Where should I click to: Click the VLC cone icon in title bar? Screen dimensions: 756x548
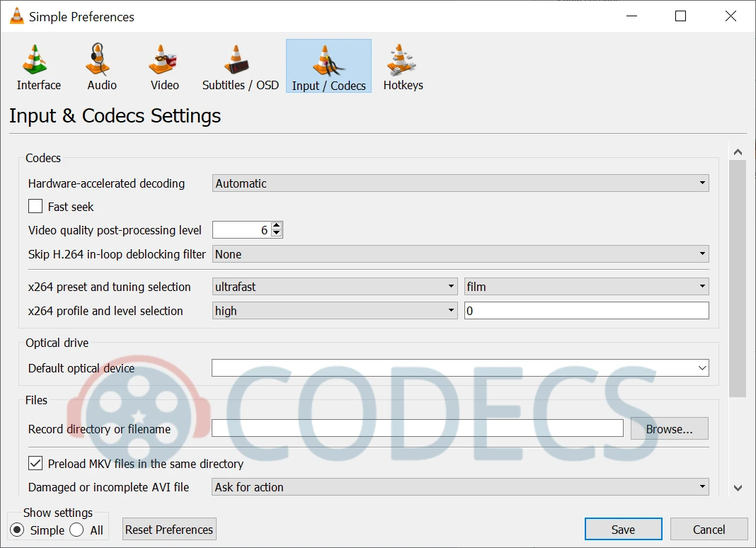pyautogui.click(x=16, y=16)
